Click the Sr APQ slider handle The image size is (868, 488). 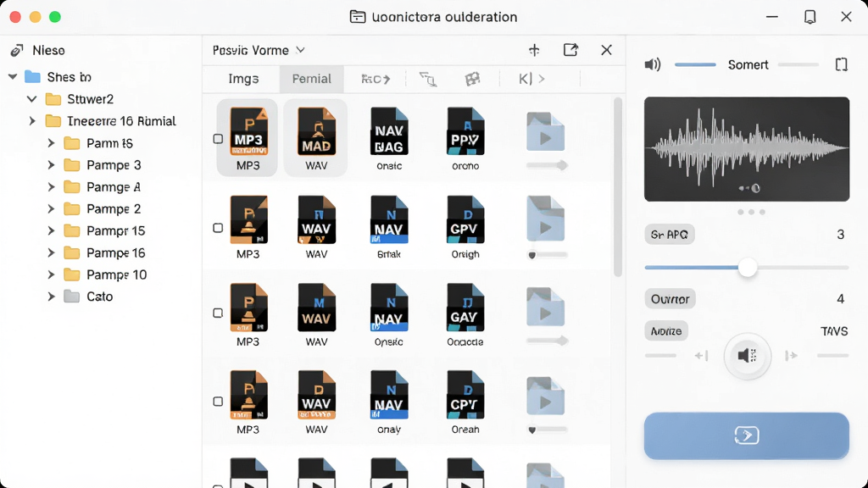[748, 268]
